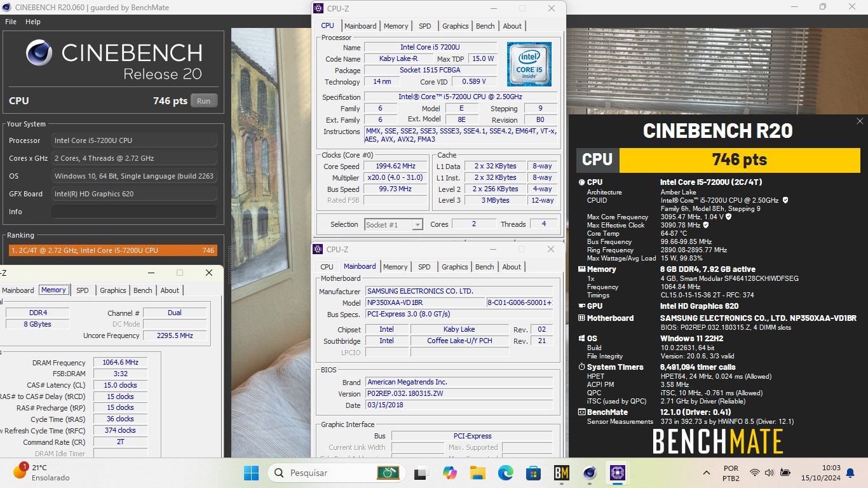Click the GPU icon in BenchMate panel

pos(582,306)
